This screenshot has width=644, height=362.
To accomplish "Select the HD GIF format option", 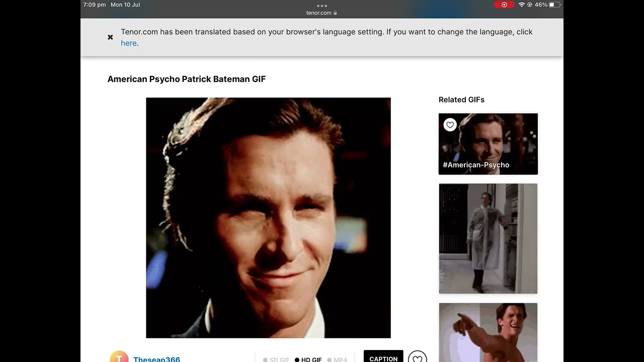I will click(308, 360).
